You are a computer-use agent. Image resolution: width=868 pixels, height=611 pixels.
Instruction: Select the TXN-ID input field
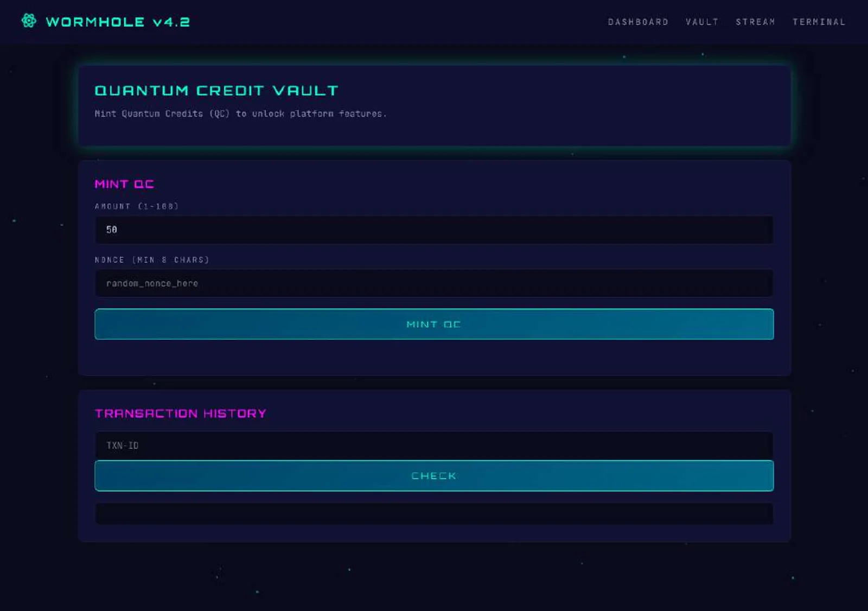point(434,445)
